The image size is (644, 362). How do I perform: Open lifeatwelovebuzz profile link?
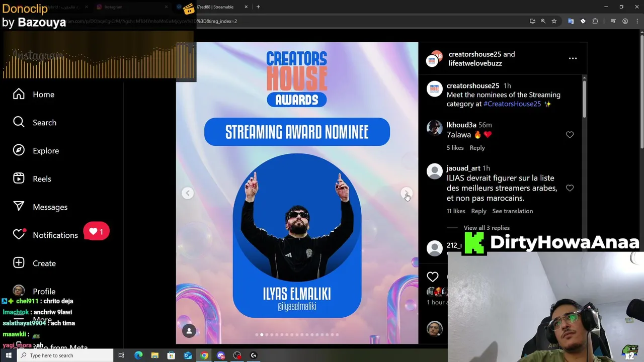tap(475, 63)
